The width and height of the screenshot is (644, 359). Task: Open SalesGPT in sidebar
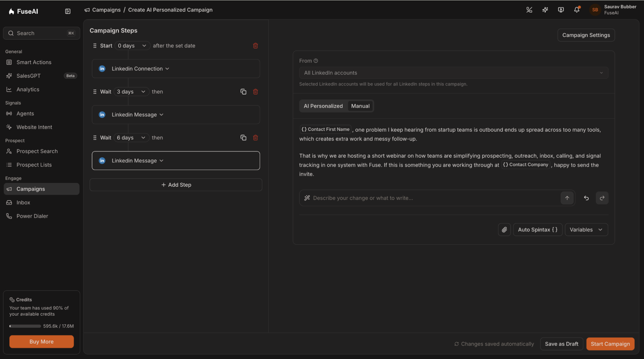click(x=41, y=76)
